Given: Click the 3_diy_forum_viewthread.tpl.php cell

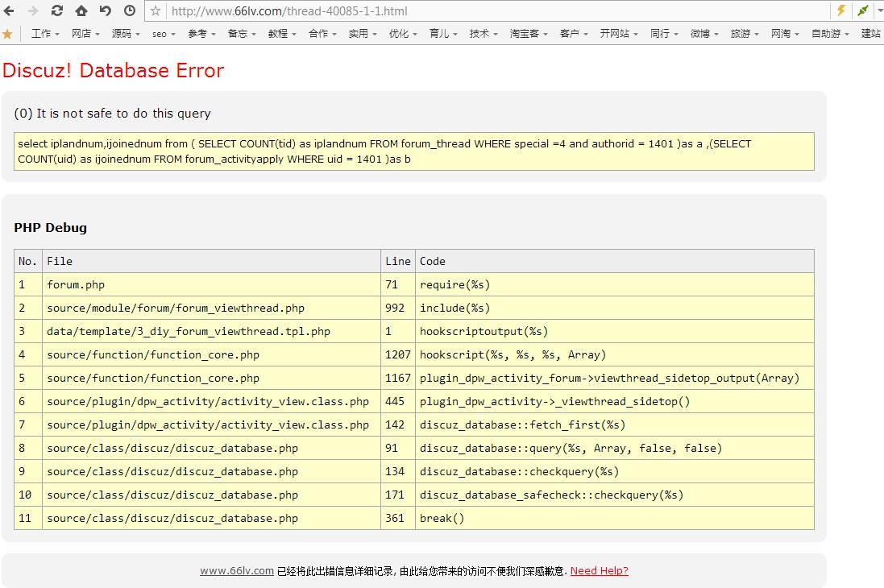Looking at the screenshot, I should click(x=211, y=332).
